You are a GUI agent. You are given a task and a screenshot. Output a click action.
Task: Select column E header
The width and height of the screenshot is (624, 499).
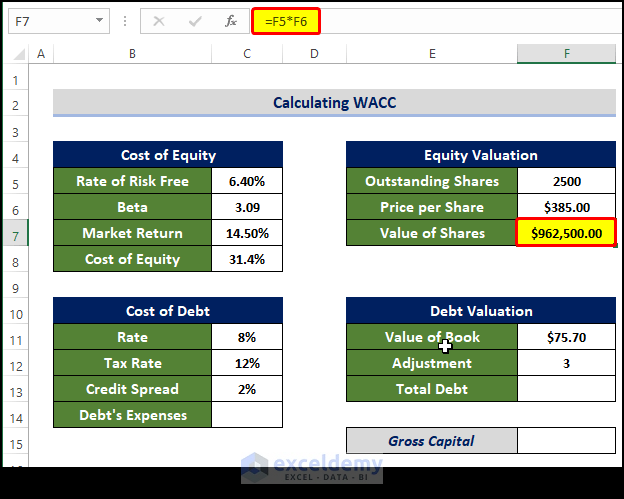[x=432, y=54]
